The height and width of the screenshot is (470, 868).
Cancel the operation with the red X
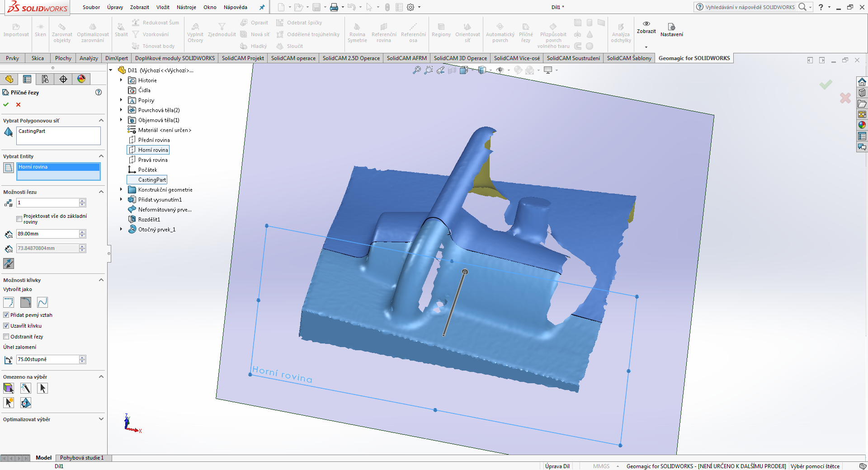19,104
